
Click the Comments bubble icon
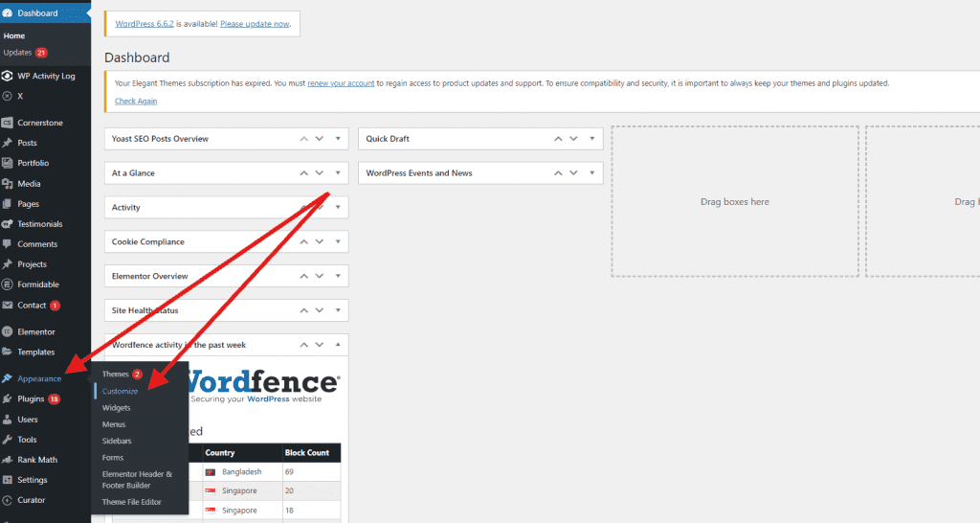7,244
